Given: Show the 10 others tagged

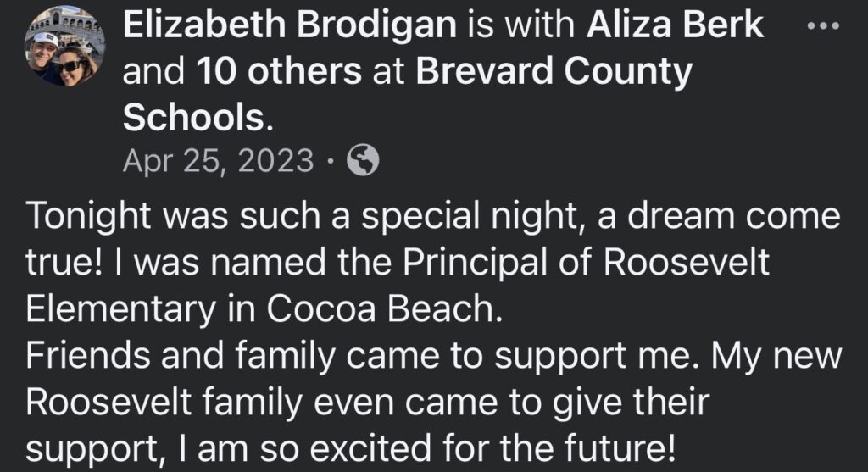Looking at the screenshot, I should [279, 73].
